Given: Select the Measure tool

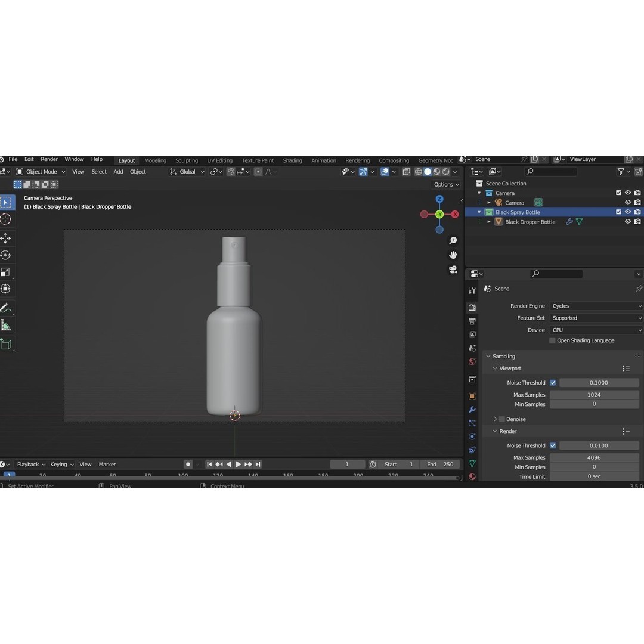Looking at the screenshot, I should pos(6,326).
